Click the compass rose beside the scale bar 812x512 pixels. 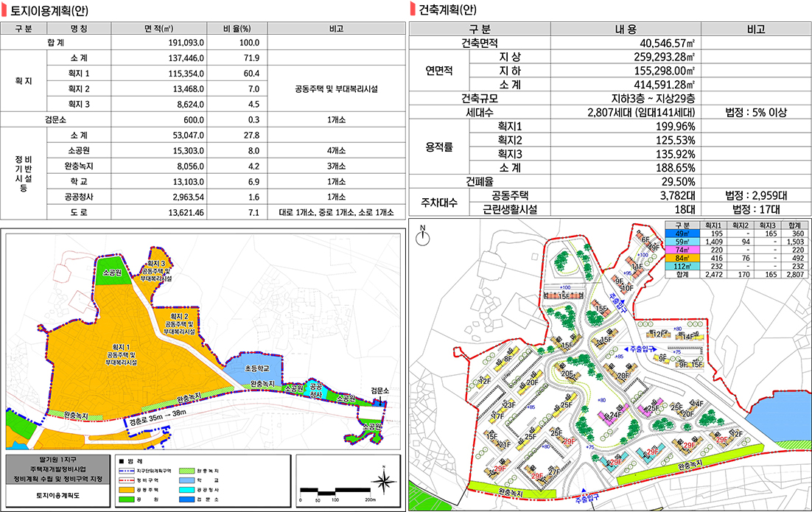383,482
